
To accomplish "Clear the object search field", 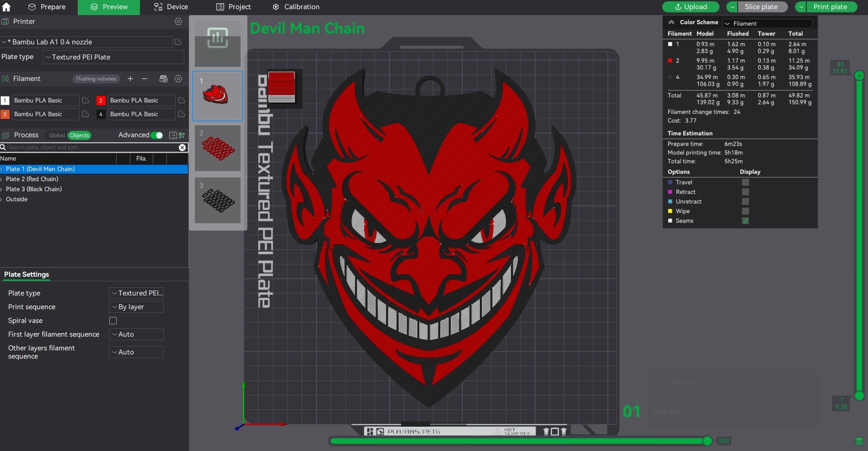I will click(x=182, y=147).
